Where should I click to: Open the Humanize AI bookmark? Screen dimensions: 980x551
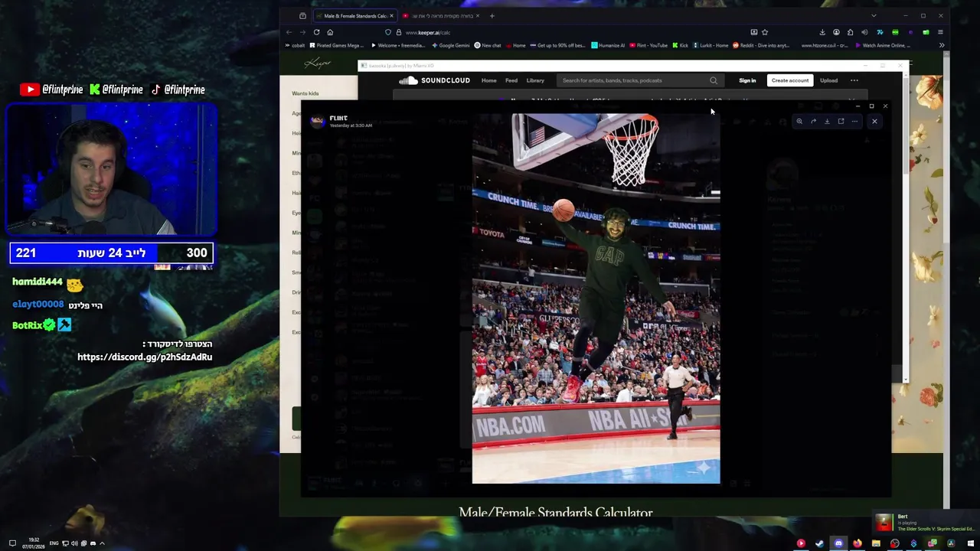(x=608, y=45)
